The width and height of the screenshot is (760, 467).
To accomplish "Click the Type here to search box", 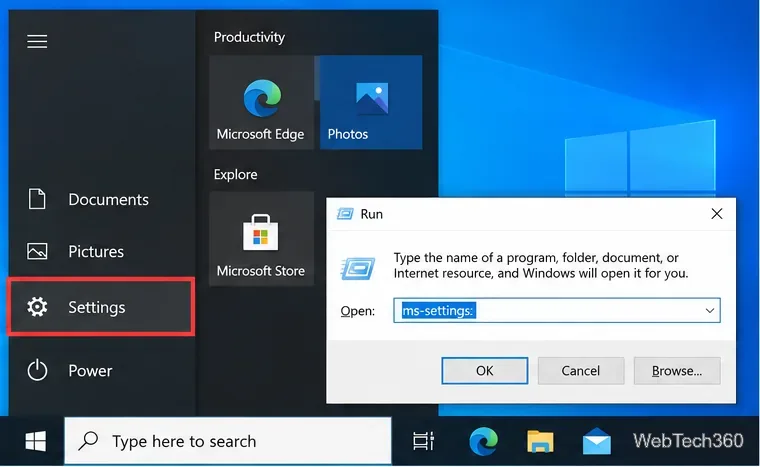I will [x=228, y=441].
